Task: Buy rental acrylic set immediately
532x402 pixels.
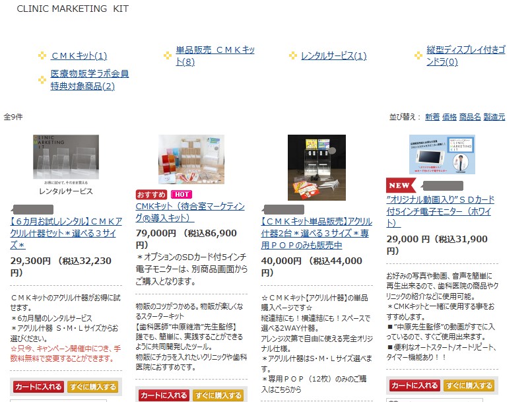Action: [x=92, y=387]
